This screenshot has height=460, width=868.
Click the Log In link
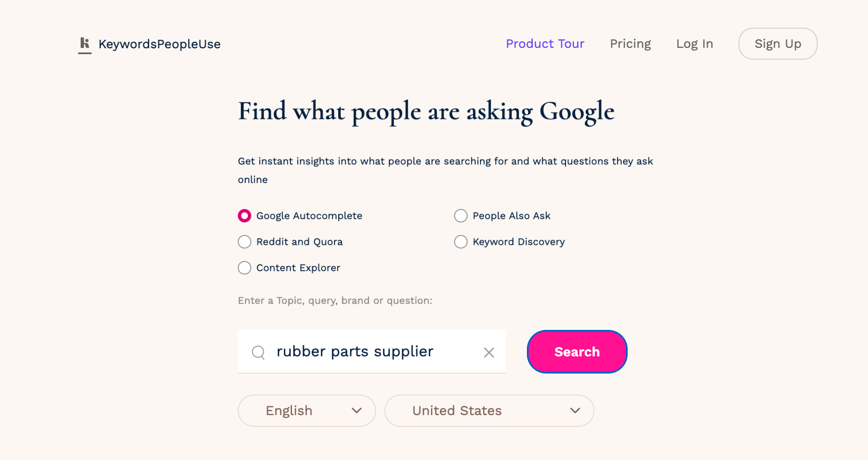click(694, 44)
